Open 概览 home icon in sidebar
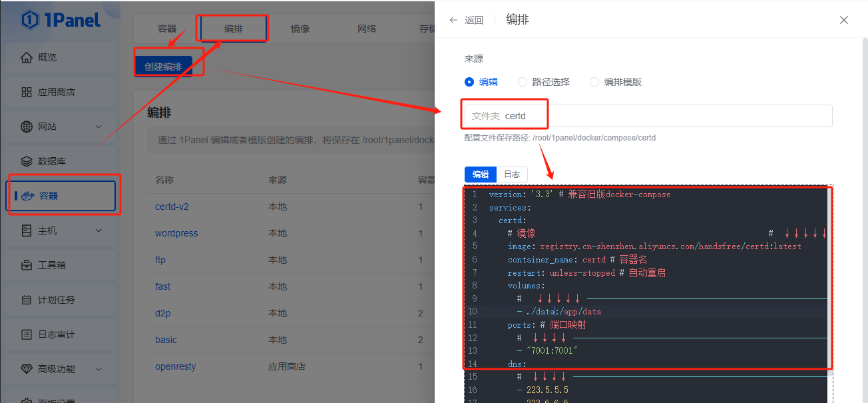The width and height of the screenshot is (868, 403). 27,57
